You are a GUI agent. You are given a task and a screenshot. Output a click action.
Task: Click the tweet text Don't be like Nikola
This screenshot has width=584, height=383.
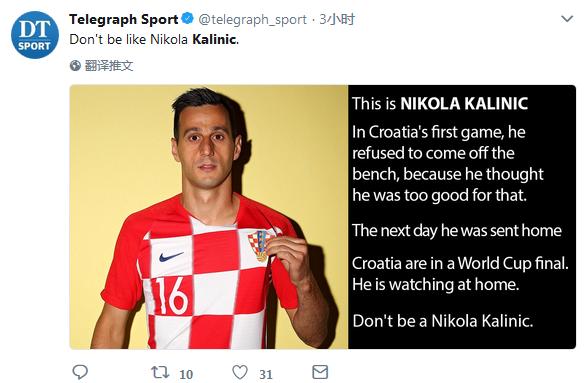[128, 39]
